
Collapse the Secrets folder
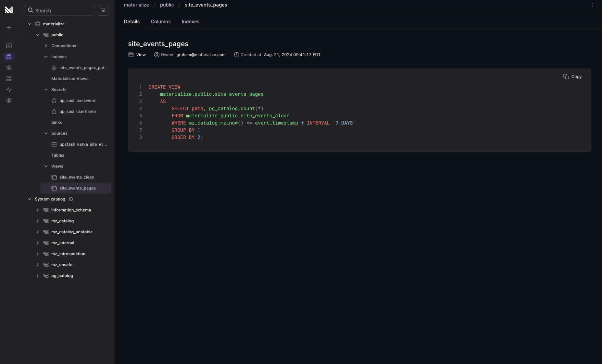pyautogui.click(x=46, y=90)
